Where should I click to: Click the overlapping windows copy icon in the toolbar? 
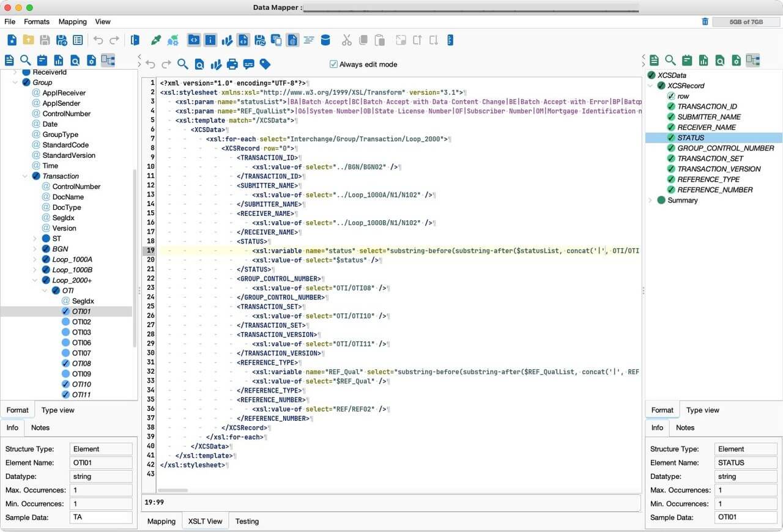pyautogui.click(x=276, y=40)
